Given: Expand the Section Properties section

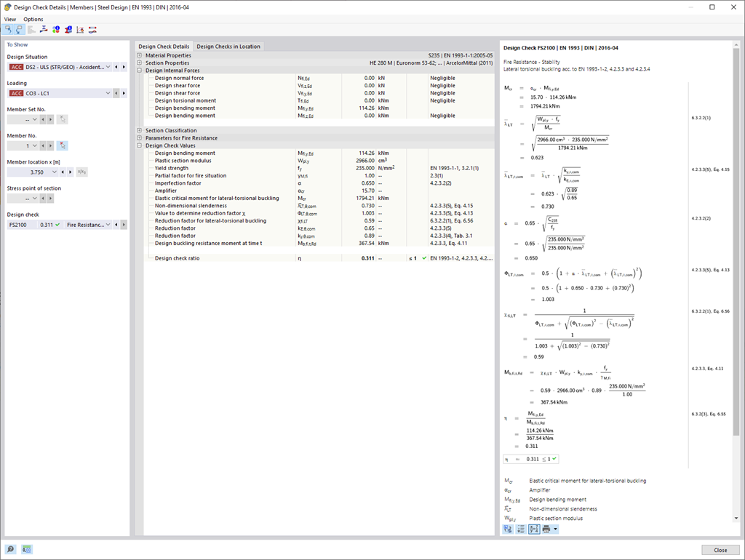Looking at the screenshot, I should 139,63.
